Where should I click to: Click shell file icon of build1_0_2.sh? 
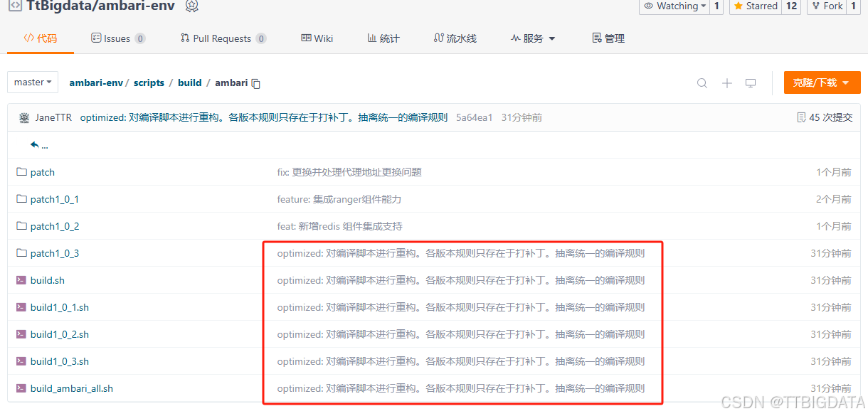click(x=21, y=334)
